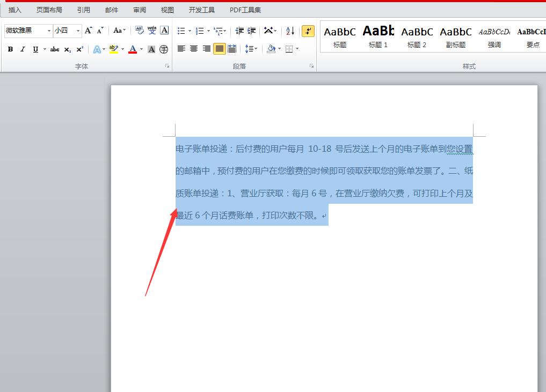Expand the font color options
The image size is (546, 392).
coord(141,49)
